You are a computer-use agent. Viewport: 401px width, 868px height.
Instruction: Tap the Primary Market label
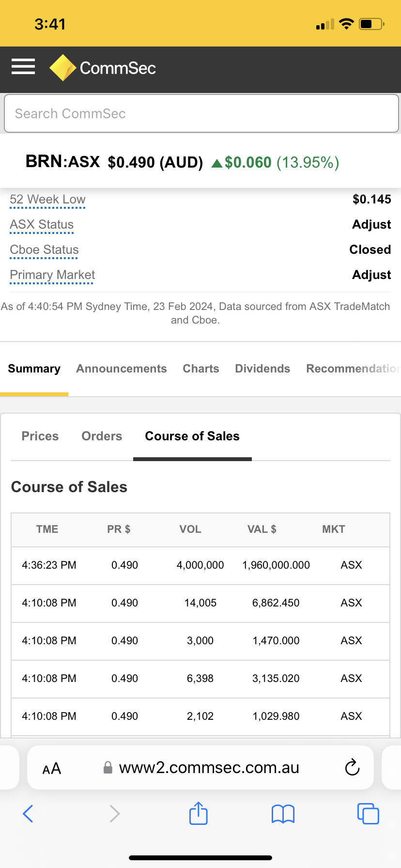[x=52, y=275]
